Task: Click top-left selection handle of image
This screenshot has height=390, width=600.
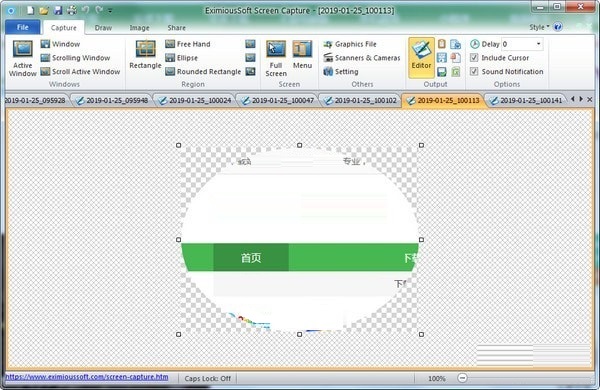Action: click(178, 145)
